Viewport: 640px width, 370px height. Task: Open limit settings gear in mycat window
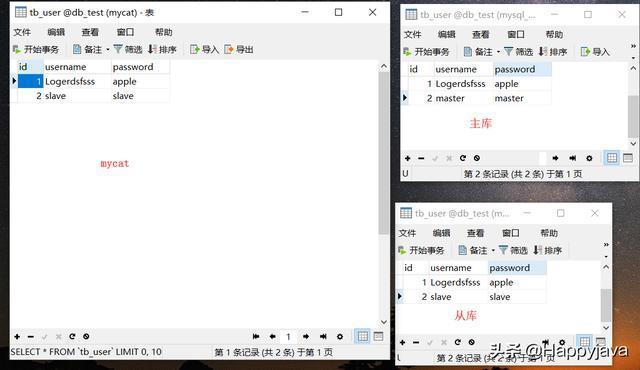pyautogui.click(x=340, y=337)
